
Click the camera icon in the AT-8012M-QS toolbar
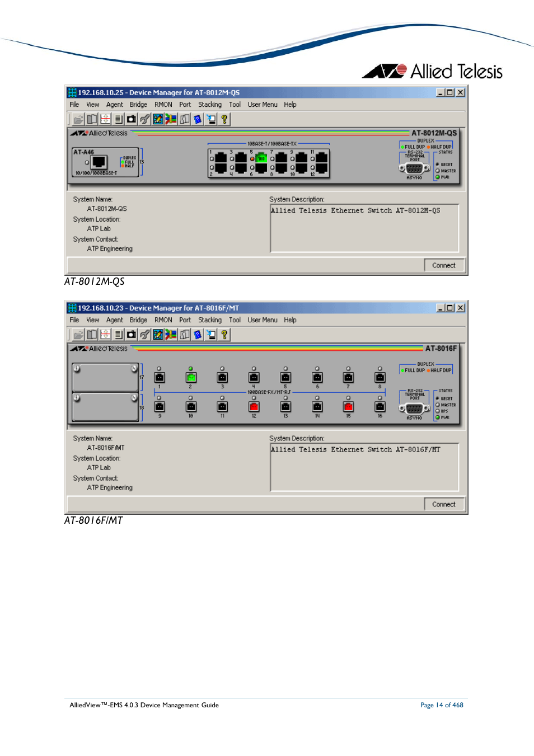click(x=132, y=119)
